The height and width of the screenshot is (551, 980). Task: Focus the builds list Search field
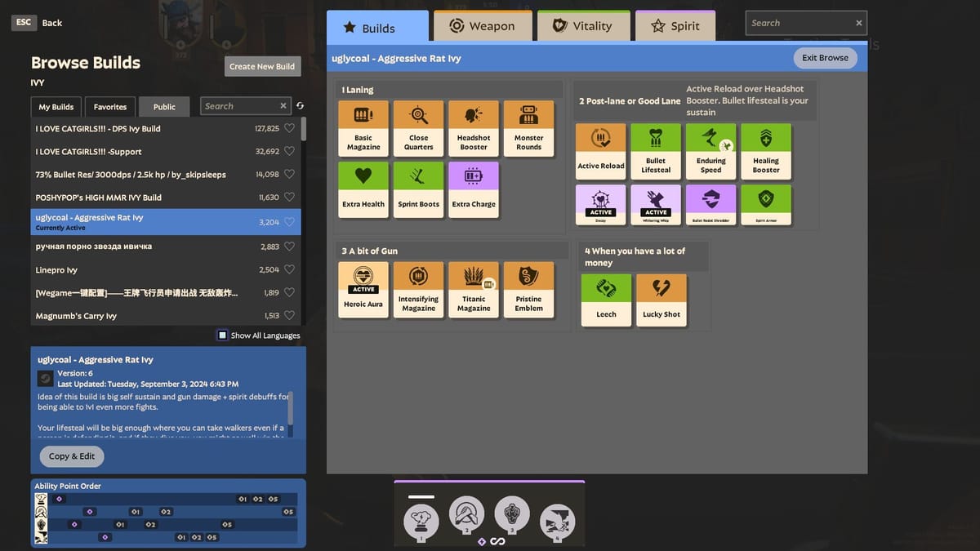pyautogui.click(x=241, y=106)
